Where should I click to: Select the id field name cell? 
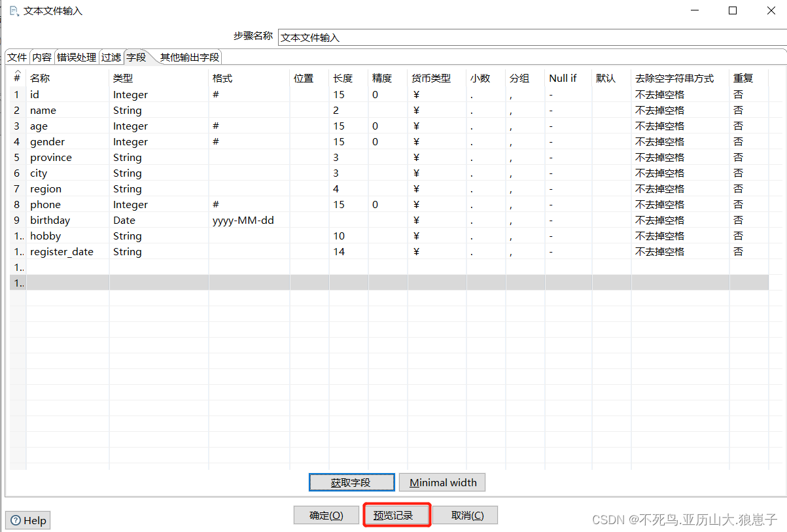click(x=67, y=94)
